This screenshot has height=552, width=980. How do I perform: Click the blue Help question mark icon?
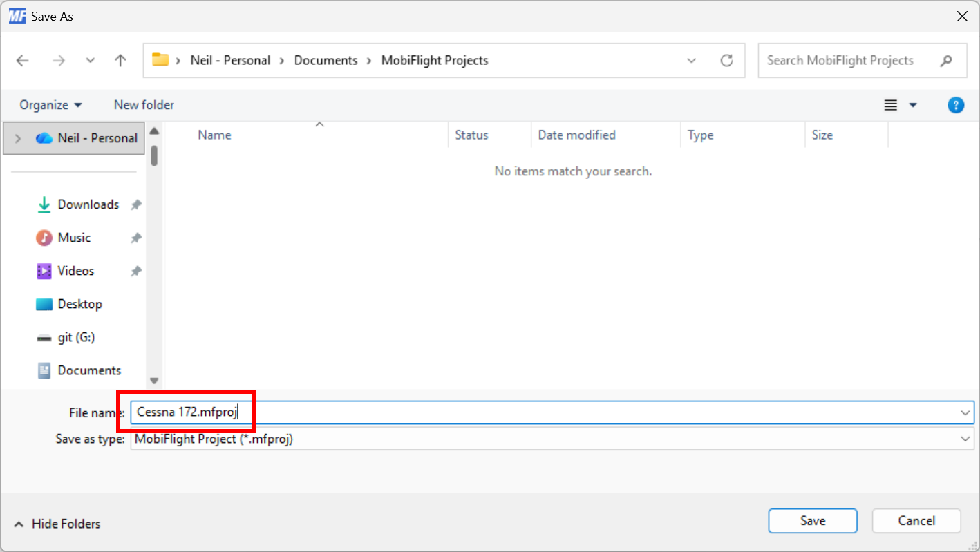pos(955,105)
